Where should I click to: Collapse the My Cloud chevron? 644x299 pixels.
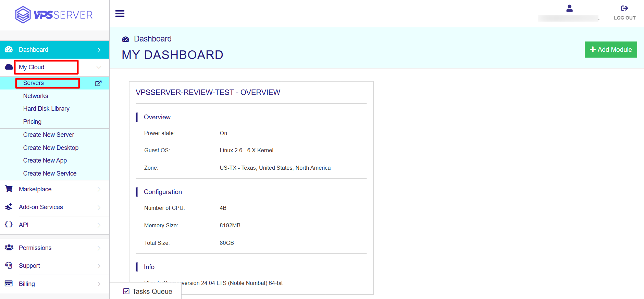(99, 67)
